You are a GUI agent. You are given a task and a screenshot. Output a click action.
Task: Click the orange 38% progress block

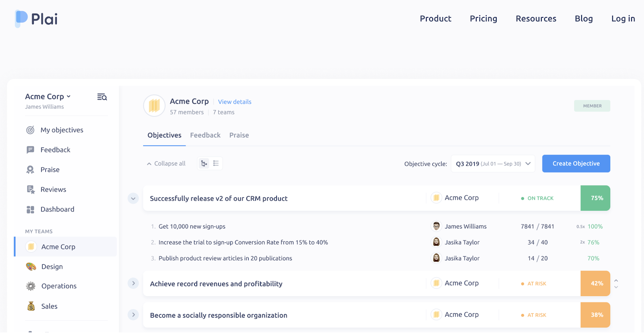tap(595, 315)
